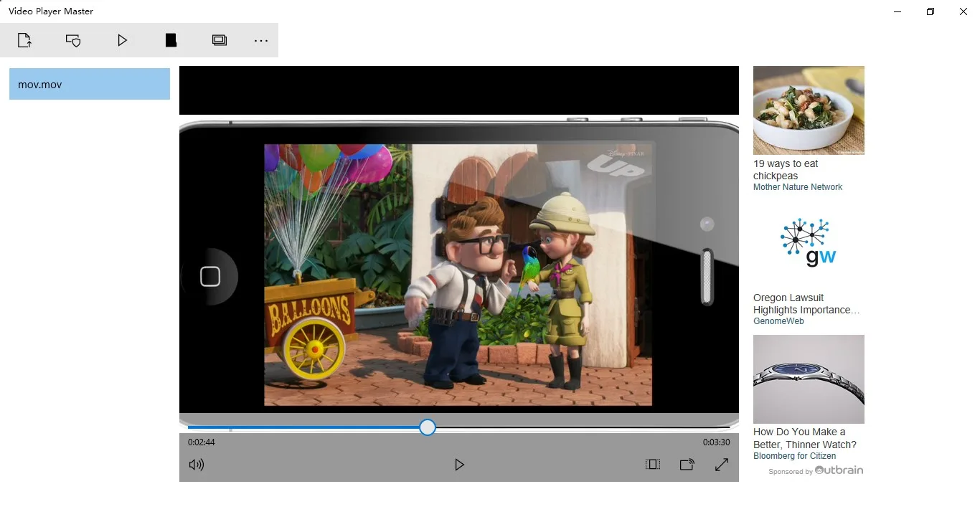Play the video using the bottom play button
This screenshot has width=980, height=522.
click(459, 465)
